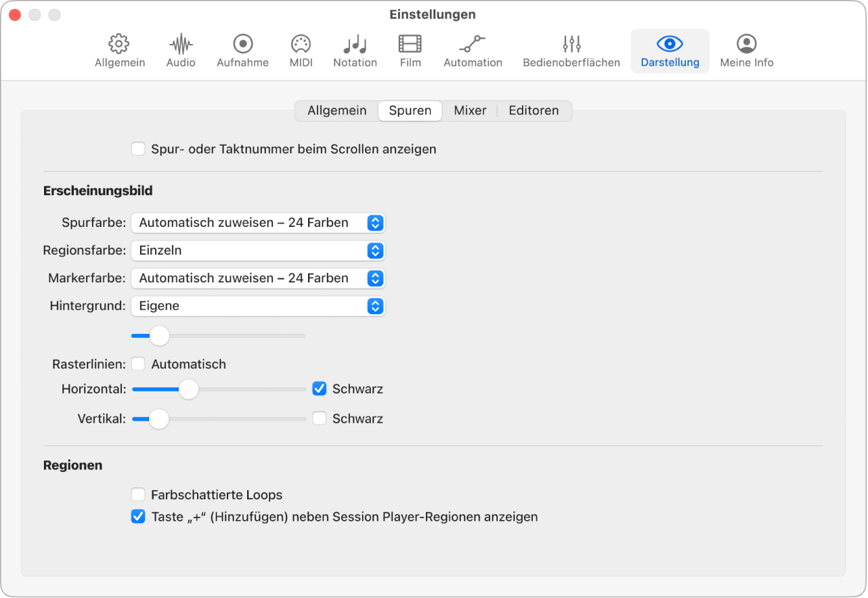Enable the Automatisch Rasterlinien checkbox
This screenshot has width=868, height=598.
click(x=139, y=364)
